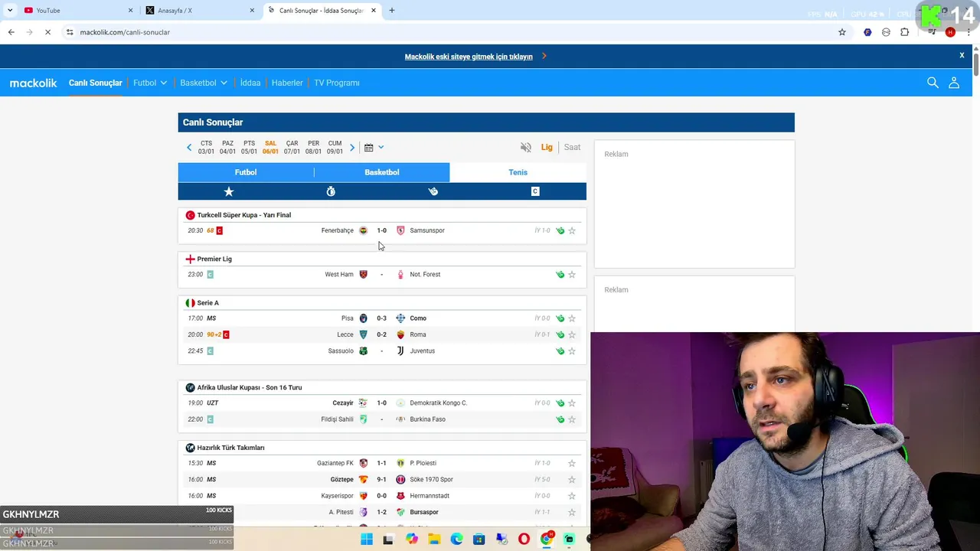The height and width of the screenshot is (551, 980).
Task: Open iddaa icon for Sassuolo–Juventus match
Action: 560,351
